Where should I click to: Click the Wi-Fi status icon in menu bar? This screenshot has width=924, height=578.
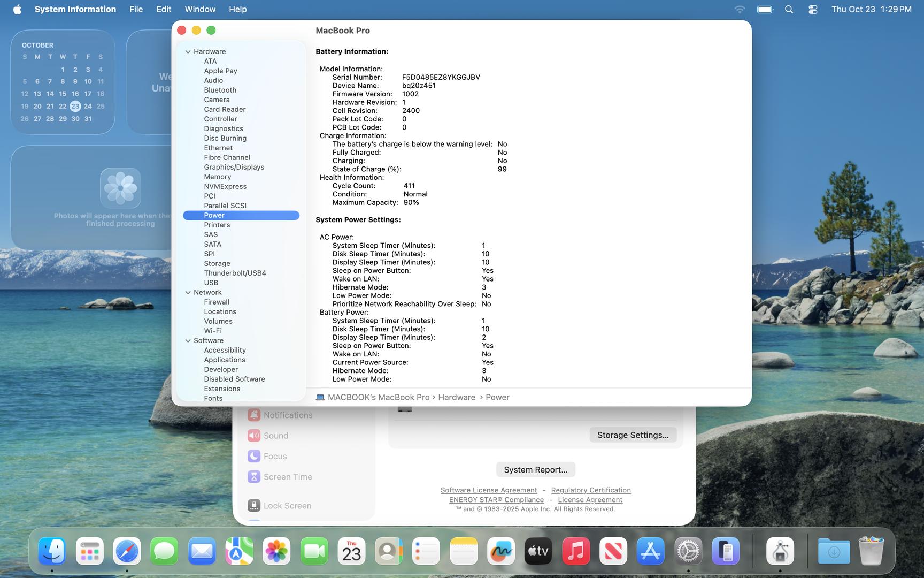tap(740, 9)
